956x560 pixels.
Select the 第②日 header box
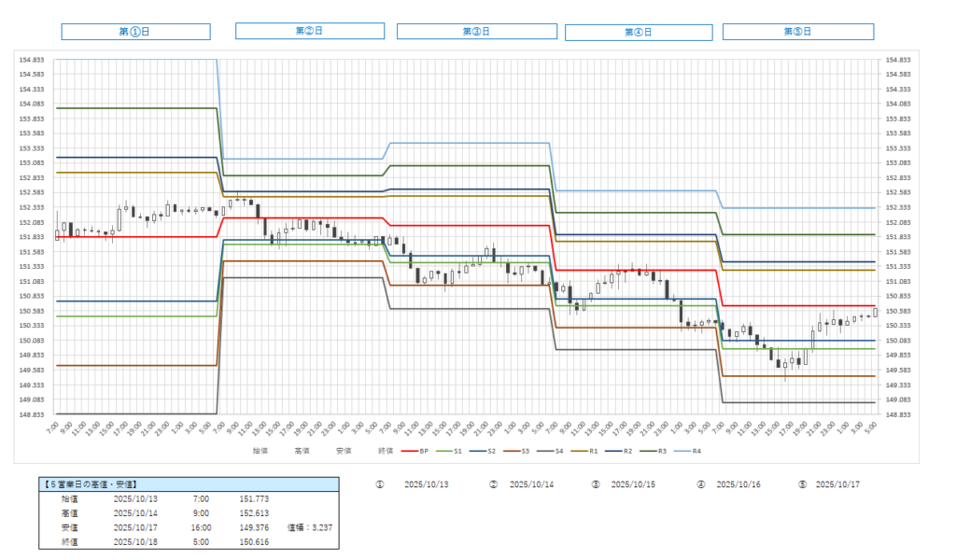click(309, 31)
